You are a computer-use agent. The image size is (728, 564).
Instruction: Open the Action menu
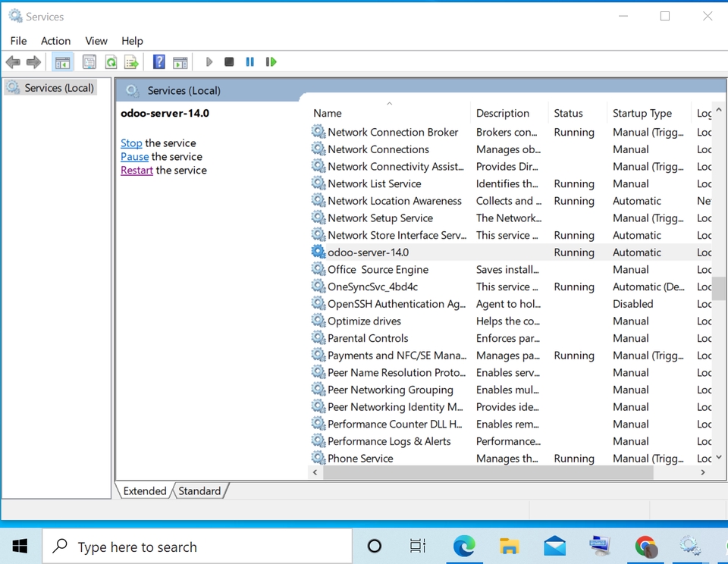(x=55, y=41)
